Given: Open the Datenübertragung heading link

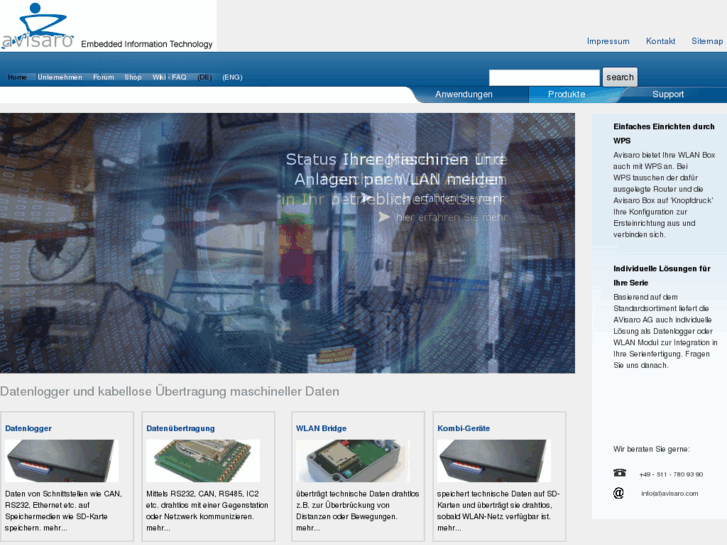Looking at the screenshot, I should coord(180,428).
